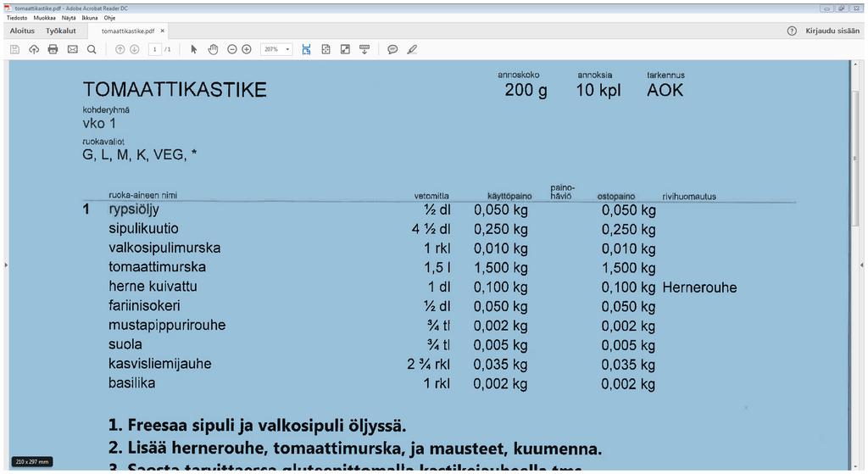
Task: Select the highlighter pen tool
Action: click(412, 49)
